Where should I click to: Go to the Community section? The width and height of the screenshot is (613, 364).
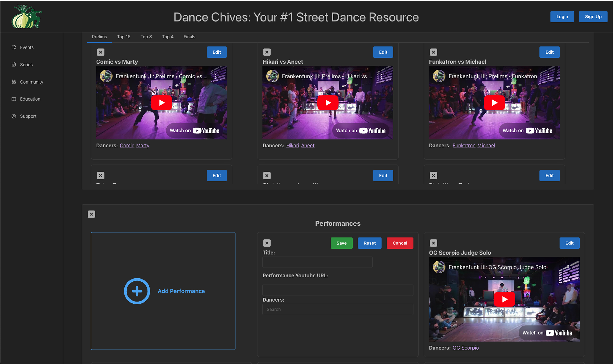coord(31,82)
